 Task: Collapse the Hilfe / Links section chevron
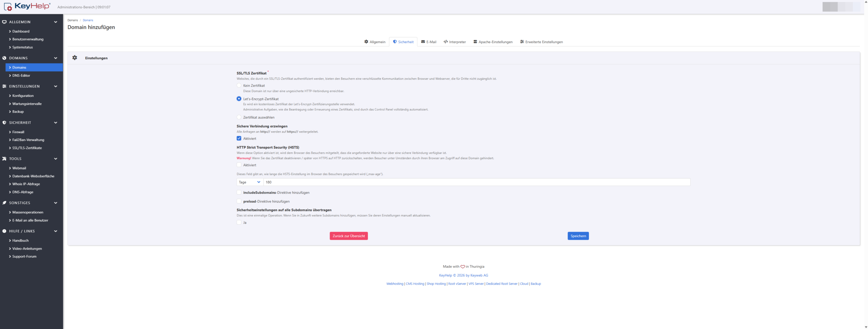tap(56, 231)
